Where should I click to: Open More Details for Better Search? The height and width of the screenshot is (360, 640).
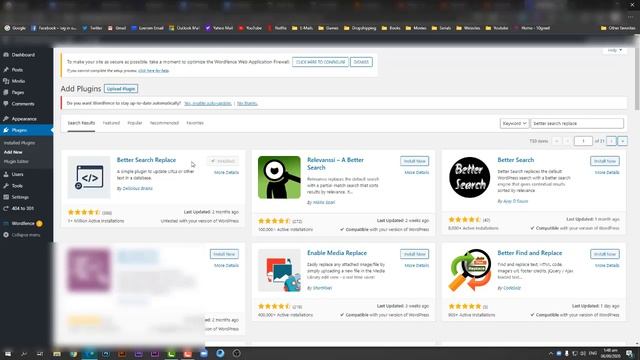(x=607, y=173)
